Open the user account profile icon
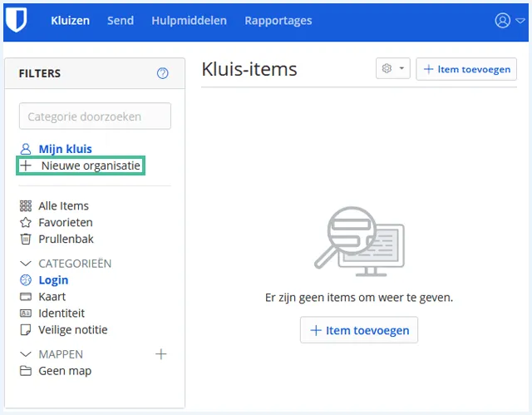The height and width of the screenshot is (415, 532). [x=502, y=20]
